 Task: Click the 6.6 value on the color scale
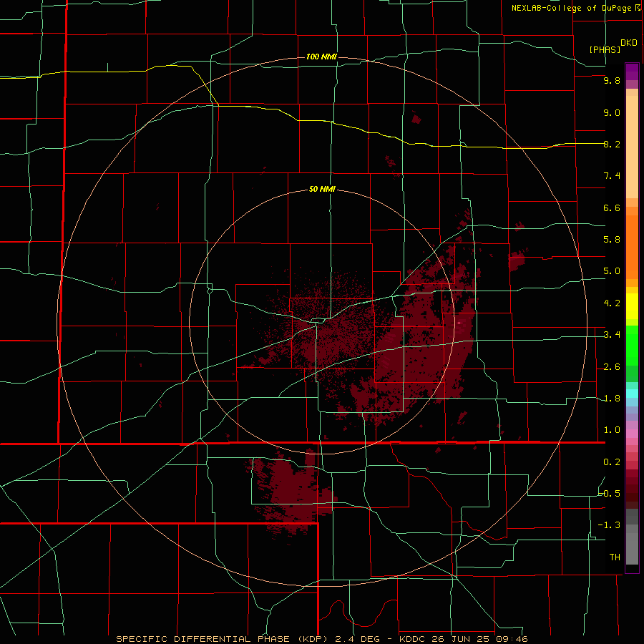click(x=612, y=208)
